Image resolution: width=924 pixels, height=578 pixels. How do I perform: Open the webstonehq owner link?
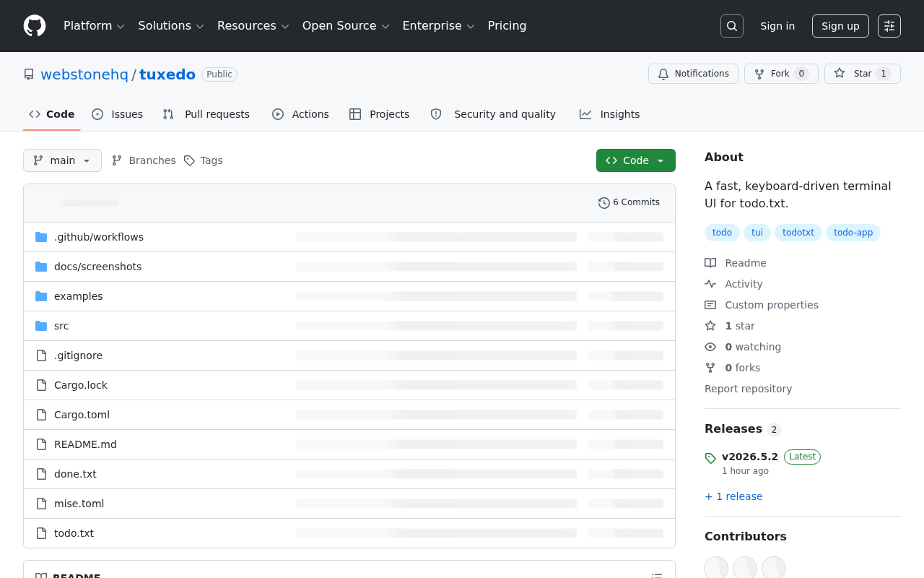click(x=84, y=74)
